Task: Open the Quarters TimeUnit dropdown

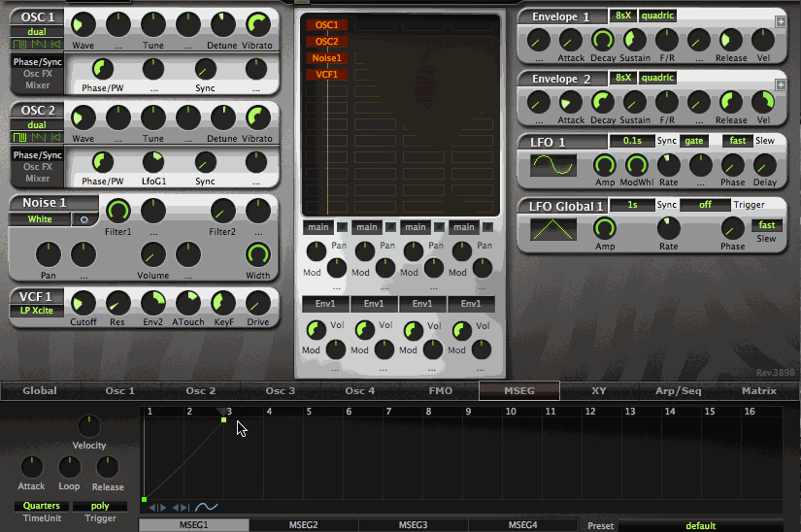Action: [x=42, y=506]
